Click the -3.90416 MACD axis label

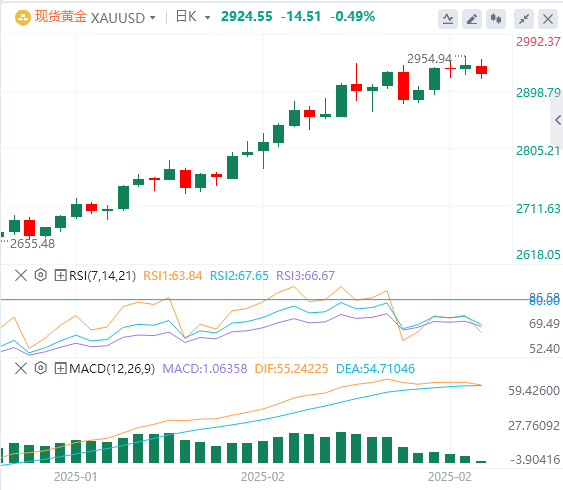535,459
